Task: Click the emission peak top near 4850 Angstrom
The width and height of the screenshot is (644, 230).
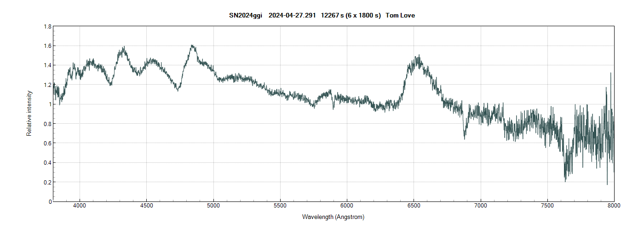Action: (x=192, y=46)
